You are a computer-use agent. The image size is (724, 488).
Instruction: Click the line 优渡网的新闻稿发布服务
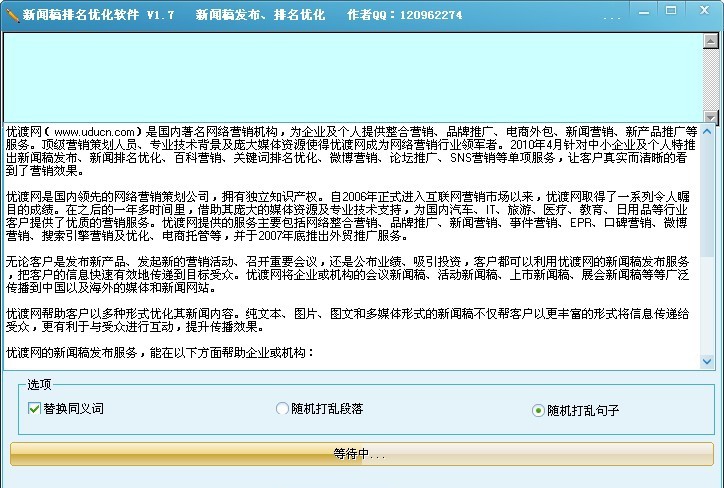(160, 353)
